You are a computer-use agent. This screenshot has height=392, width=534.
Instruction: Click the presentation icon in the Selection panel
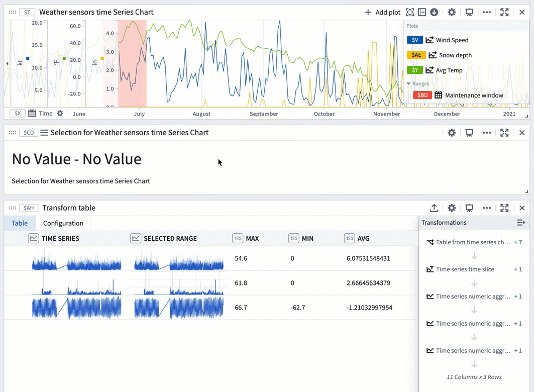pos(469,133)
